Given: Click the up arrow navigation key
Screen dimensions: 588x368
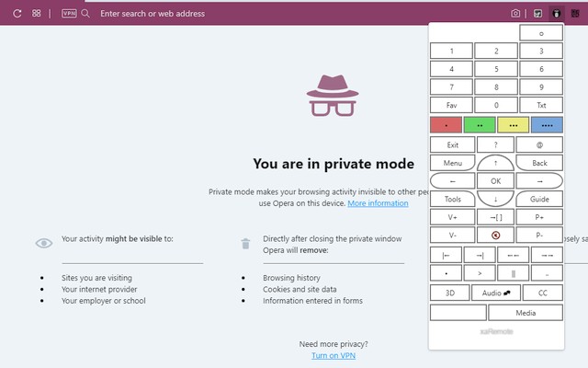Looking at the screenshot, I should pyautogui.click(x=495, y=163).
